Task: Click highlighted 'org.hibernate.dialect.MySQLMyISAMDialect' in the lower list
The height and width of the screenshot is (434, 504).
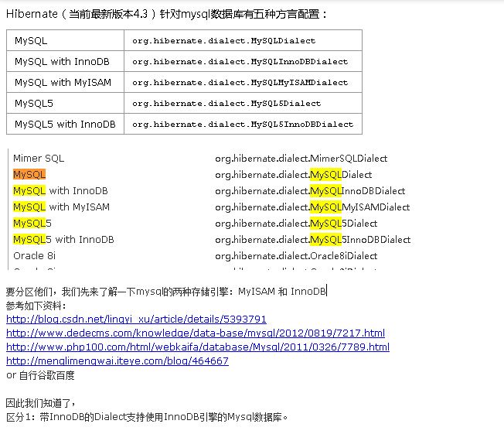Action: click(312, 207)
